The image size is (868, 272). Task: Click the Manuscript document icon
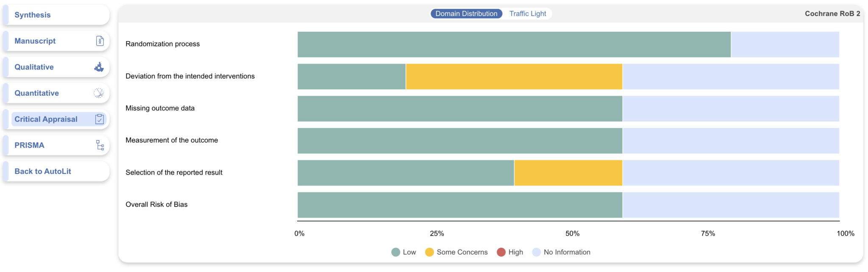point(100,41)
